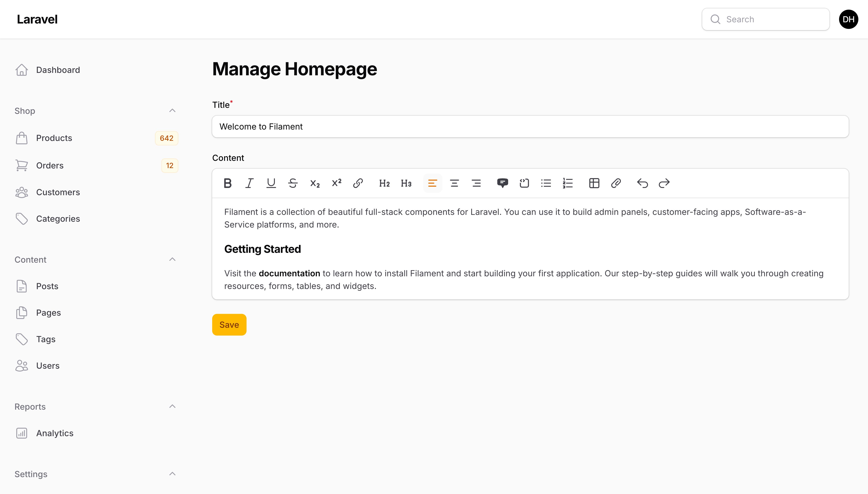
Task: Click the search magnifier icon
Action: [x=715, y=19]
